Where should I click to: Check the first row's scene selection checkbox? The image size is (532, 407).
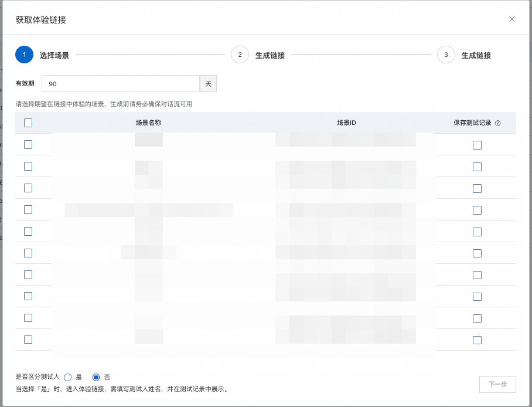pyautogui.click(x=28, y=144)
